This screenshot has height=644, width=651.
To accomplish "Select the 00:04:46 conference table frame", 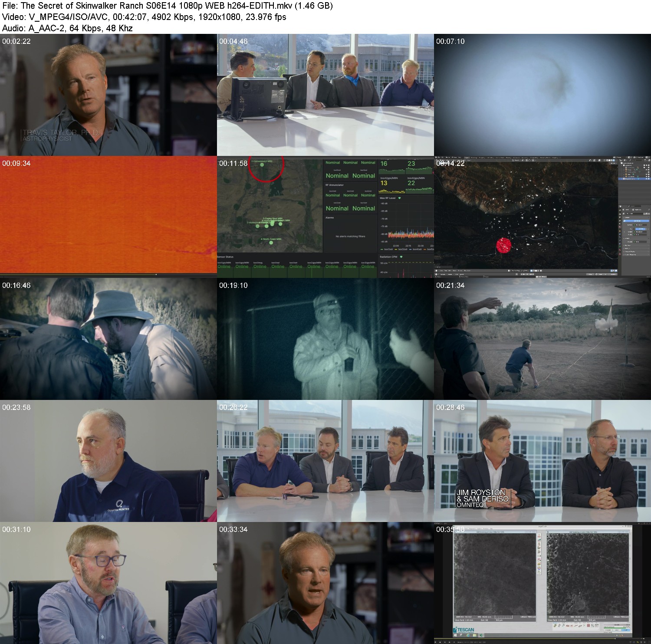I will point(325,95).
